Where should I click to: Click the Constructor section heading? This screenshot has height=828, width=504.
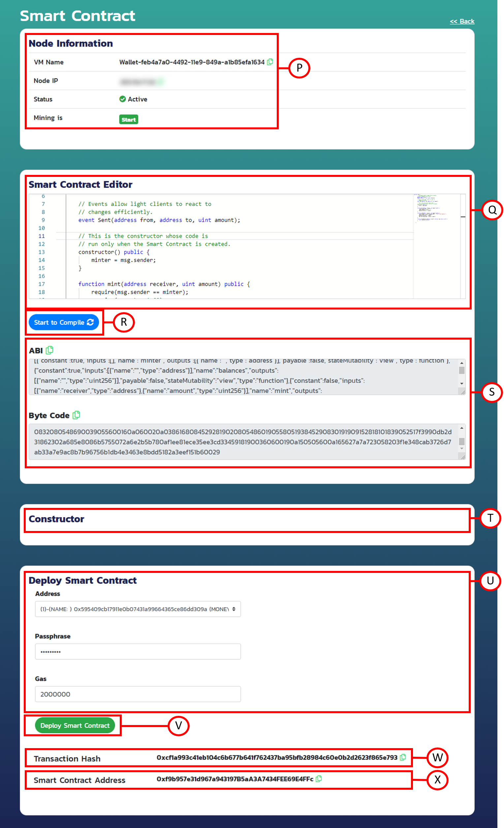coord(56,518)
